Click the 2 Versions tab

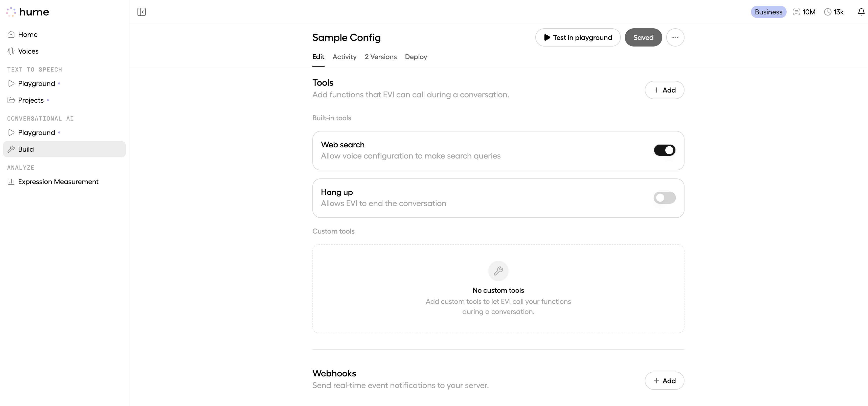pos(381,57)
